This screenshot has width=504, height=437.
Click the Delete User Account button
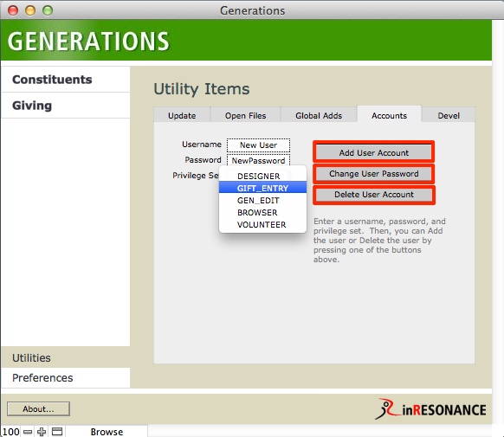[373, 194]
